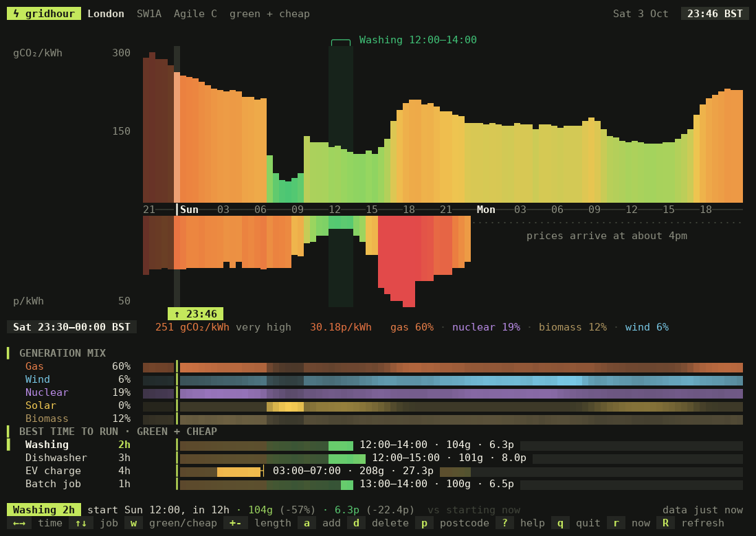Click the up-down arrows job key
The image size is (756, 536).
[81, 523]
